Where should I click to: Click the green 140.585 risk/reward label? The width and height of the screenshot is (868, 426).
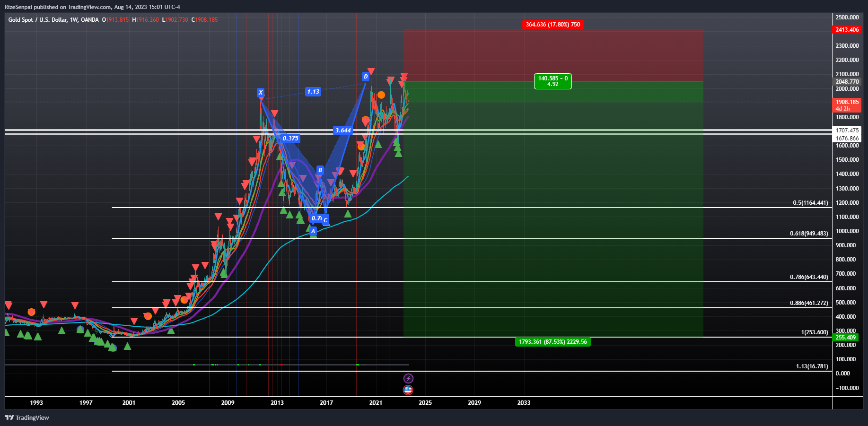(553, 81)
